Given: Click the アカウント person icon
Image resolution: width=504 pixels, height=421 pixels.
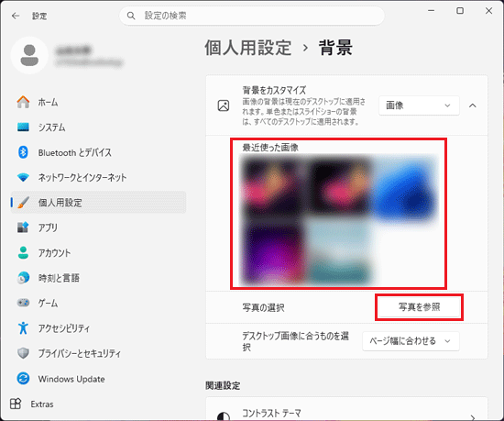Looking at the screenshot, I should pyautogui.click(x=23, y=252).
